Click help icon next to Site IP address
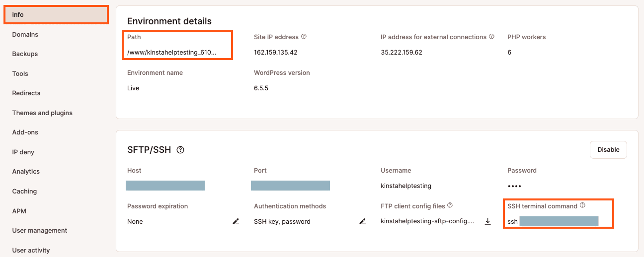The width and height of the screenshot is (644, 257). (304, 37)
